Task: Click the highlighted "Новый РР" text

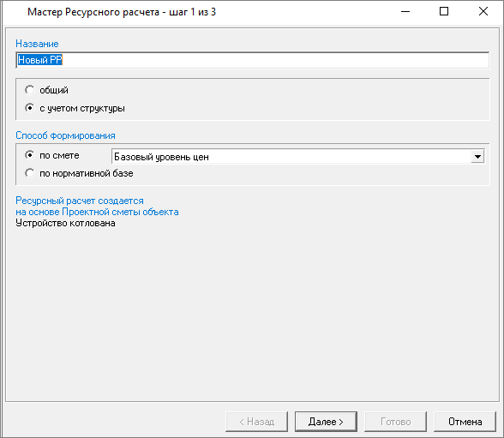Action: 39,60
